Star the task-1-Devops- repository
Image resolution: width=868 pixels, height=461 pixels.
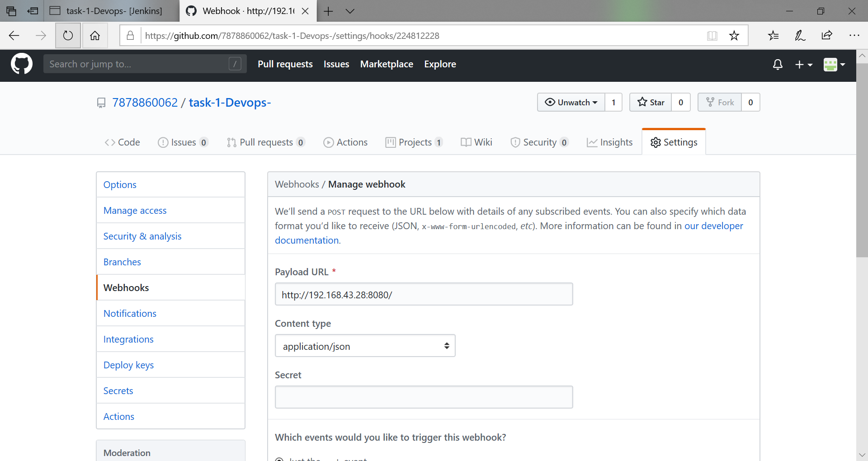(x=651, y=102)
